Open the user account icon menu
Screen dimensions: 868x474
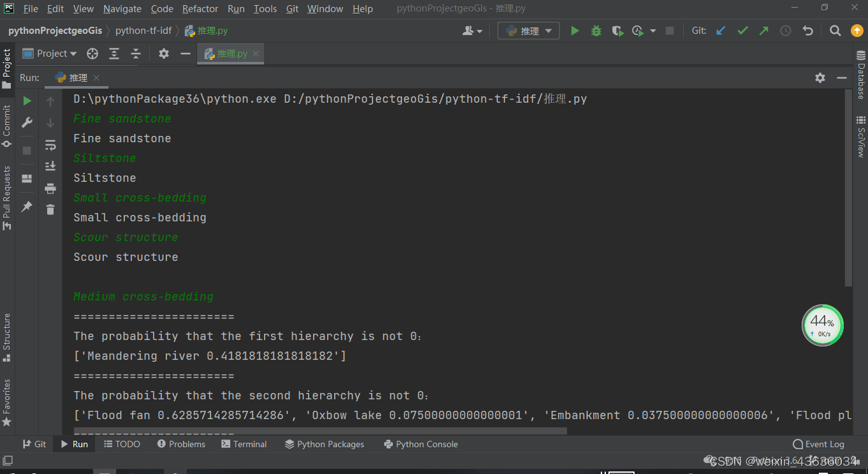click(472, 31)
